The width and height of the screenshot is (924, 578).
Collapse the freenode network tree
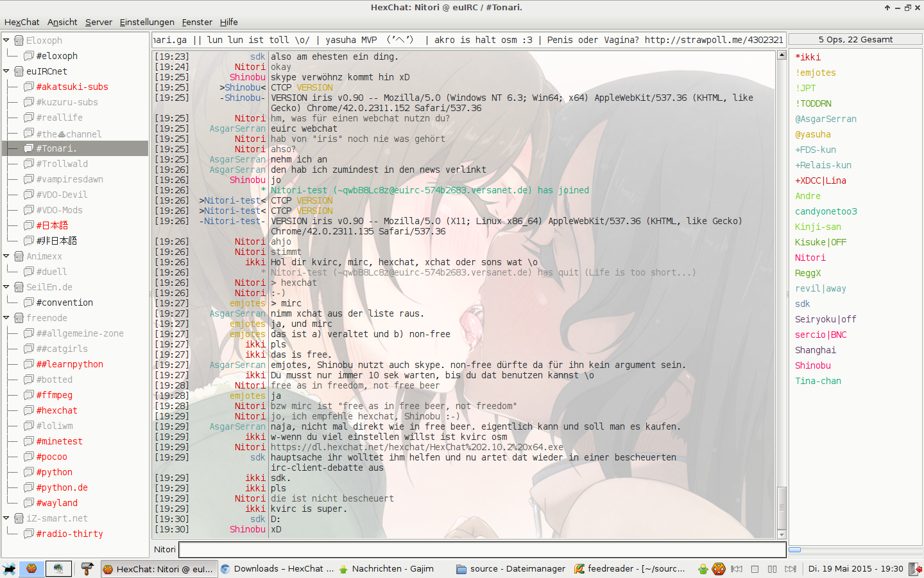[x=6, y=318]
